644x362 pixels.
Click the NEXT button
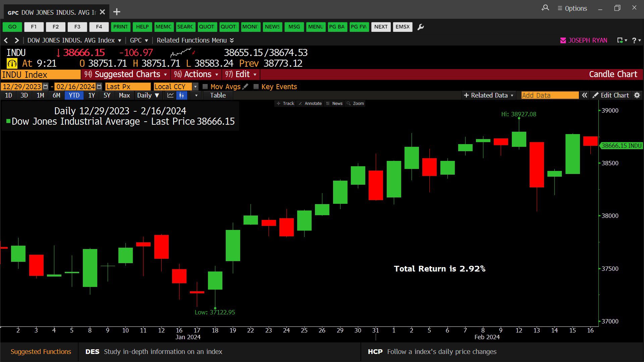pos(381,27)
